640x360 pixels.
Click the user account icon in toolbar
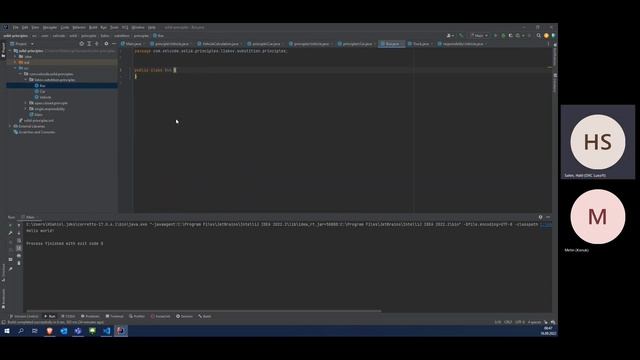point(449,36)
